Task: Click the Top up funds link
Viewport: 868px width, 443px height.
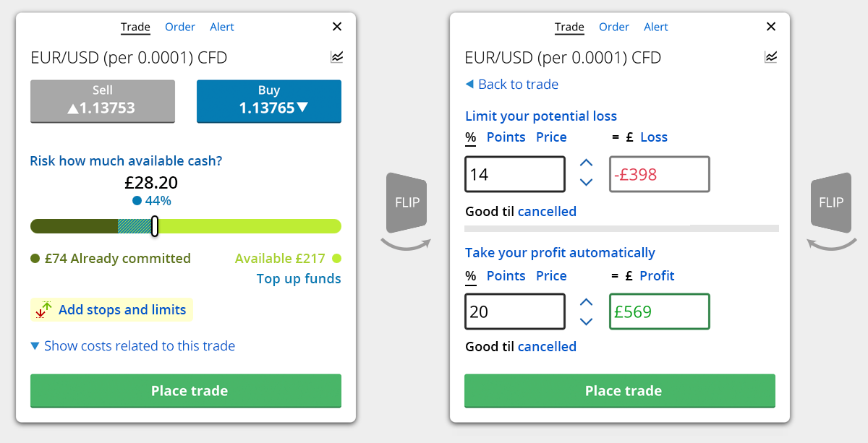Action: (x=299, y=279)
